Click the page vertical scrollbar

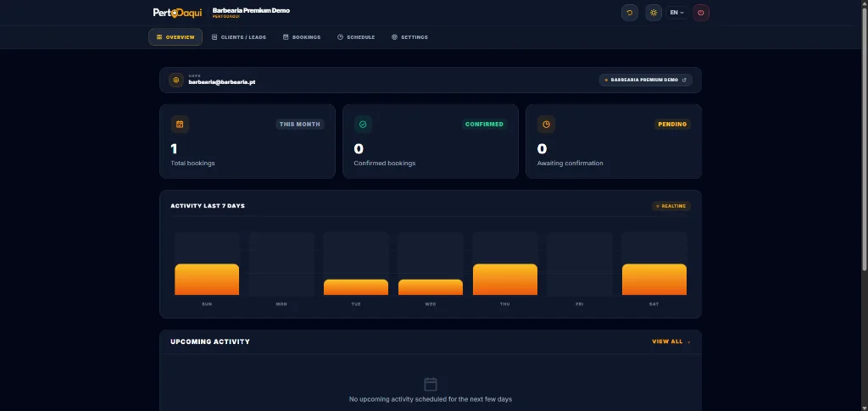[x=865, y=138]
